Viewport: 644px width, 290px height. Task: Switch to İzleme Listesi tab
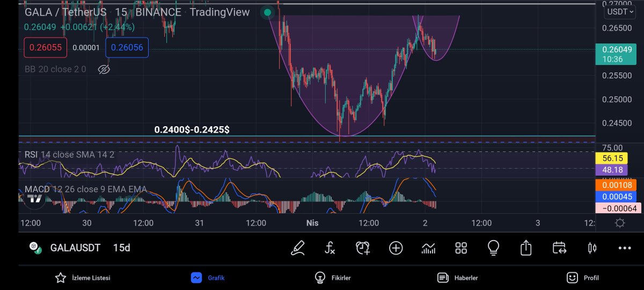coord(83,278)
